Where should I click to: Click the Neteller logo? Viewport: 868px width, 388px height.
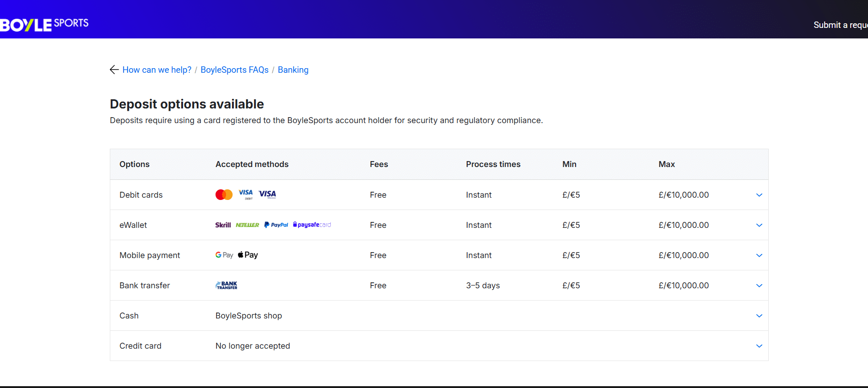(248, 225)
